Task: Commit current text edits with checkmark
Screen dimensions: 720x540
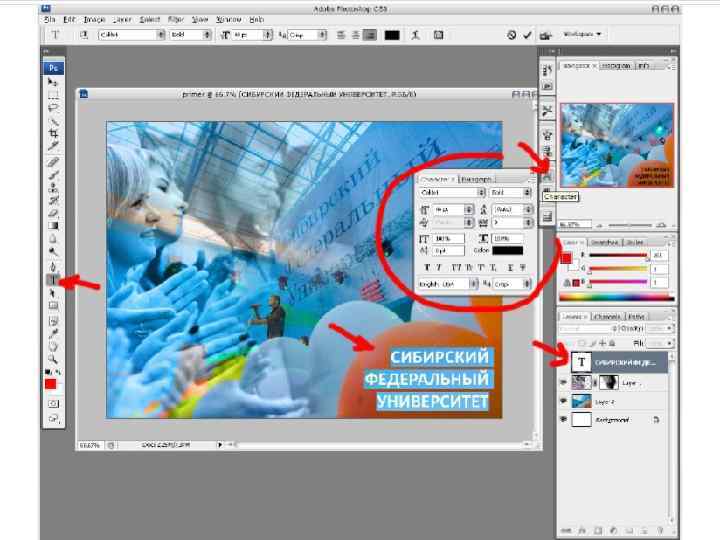Action: click(x=527, y=35)
